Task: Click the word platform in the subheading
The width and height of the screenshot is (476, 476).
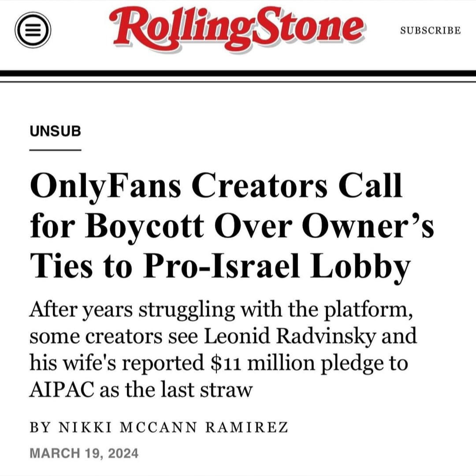Action: (x=368, y=310)
